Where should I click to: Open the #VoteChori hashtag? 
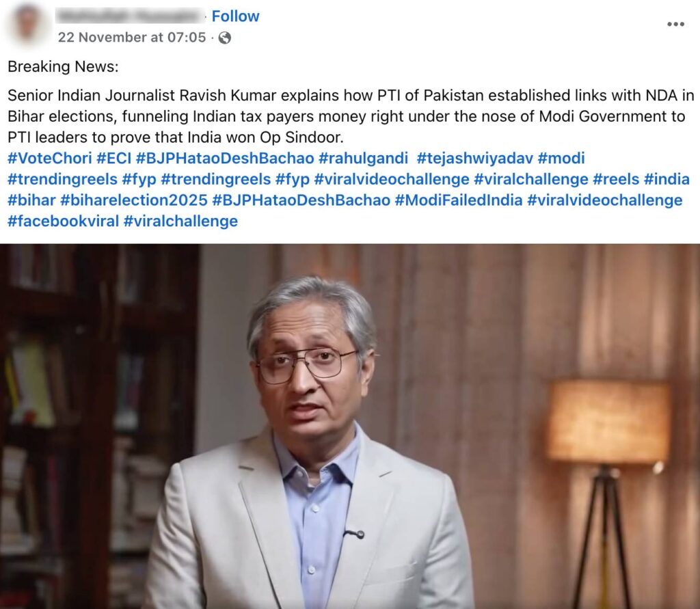pyautogui.click(x=49, y=158)
